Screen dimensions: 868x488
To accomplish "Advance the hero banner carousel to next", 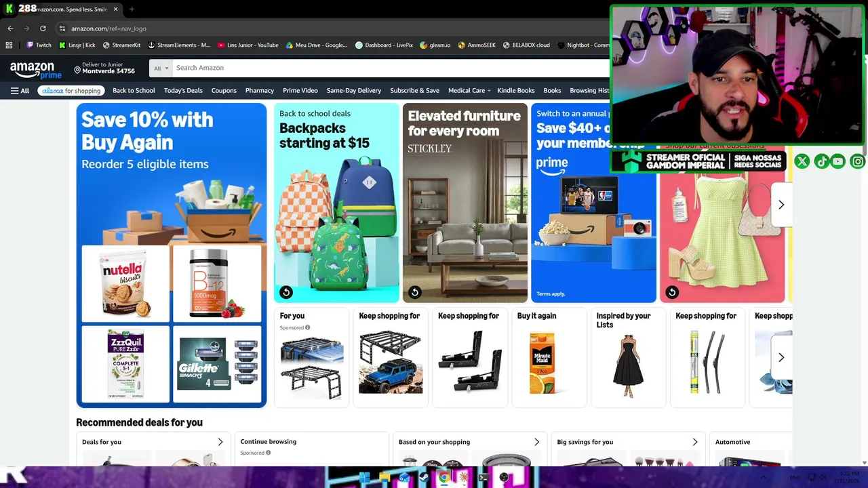I will [781, 205].
